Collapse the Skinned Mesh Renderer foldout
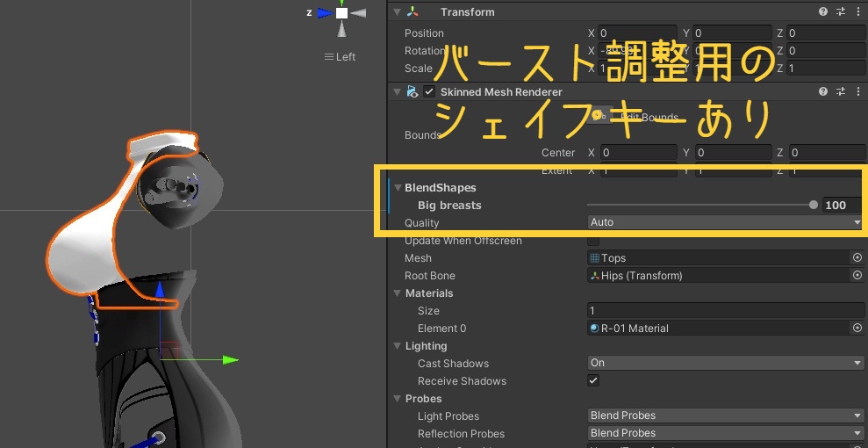Screen dimensions: 868x448 (x=397, y=91)
